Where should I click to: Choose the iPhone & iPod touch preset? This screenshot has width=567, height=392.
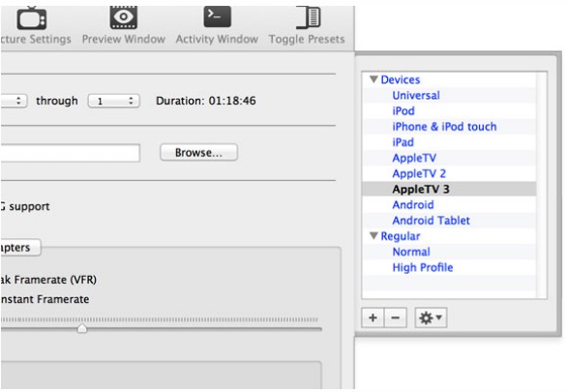[x=449, y=127]
